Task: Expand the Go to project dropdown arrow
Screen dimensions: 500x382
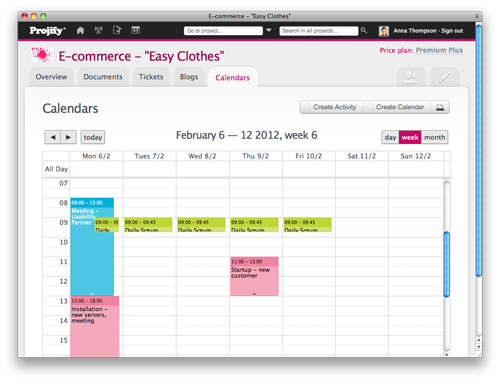Action: 269,30
